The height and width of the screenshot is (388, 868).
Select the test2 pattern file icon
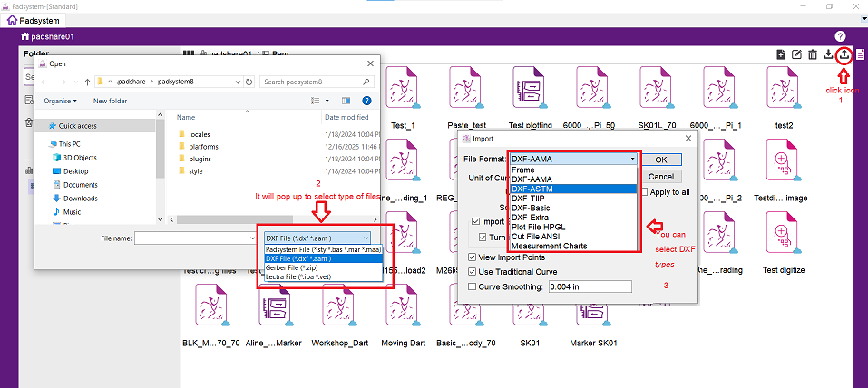tap(785, 86)
